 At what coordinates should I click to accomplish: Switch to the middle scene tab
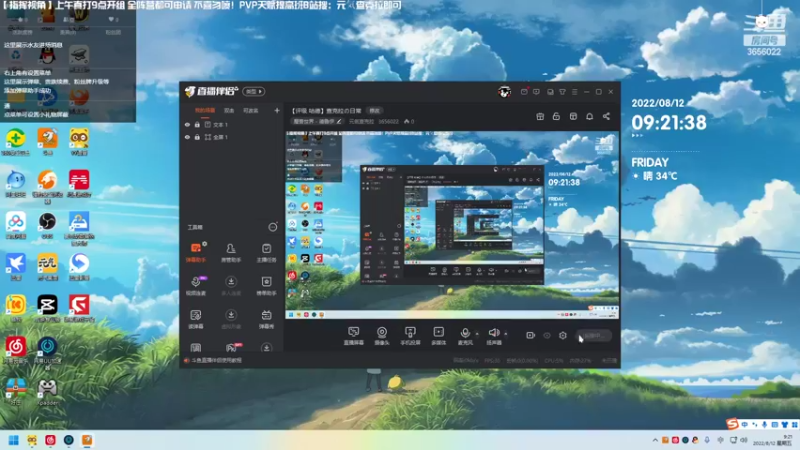pyautogui.click(x=229, y=110)
